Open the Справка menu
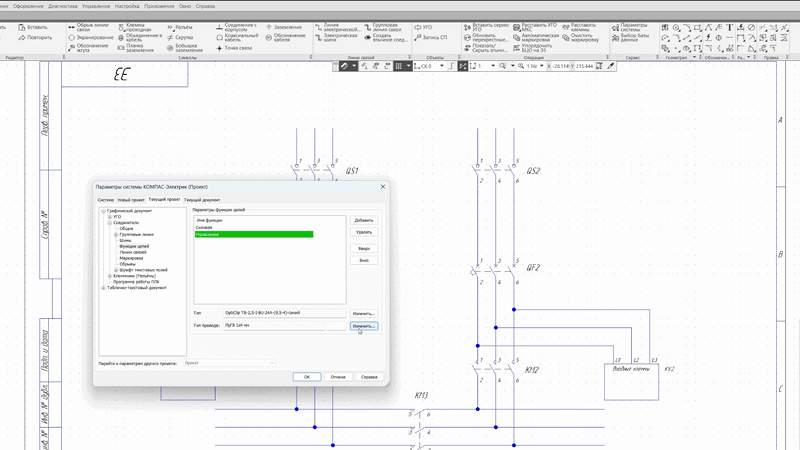This screenshot has width=800, height=450. (x=205, y=6)
